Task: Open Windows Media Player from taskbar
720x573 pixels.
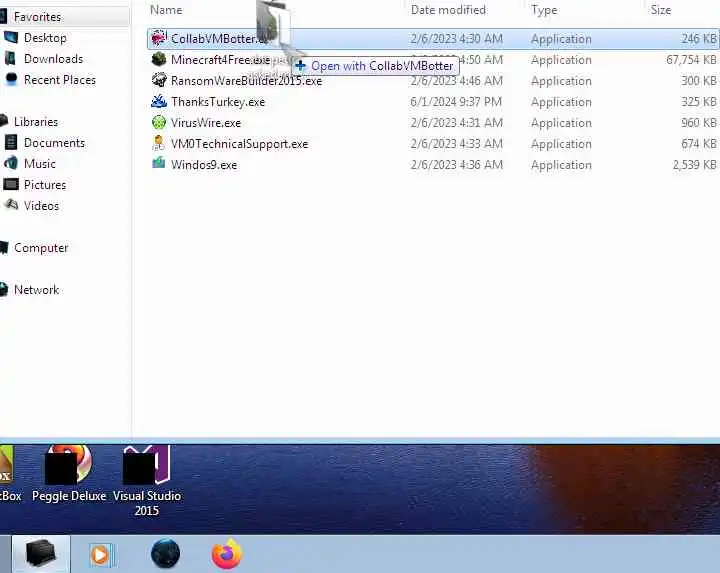Action: click(x=101, y=555)
